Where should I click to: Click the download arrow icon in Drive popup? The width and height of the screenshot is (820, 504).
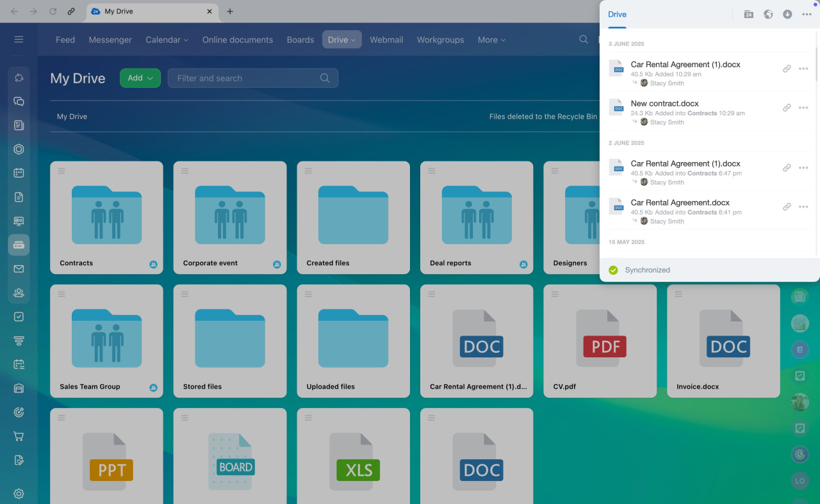click(787, 14)
